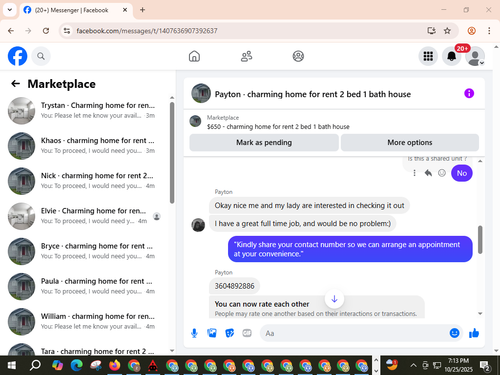Click browser back arrow
Viewport: 500px width, 375px height.
[11, 31]
